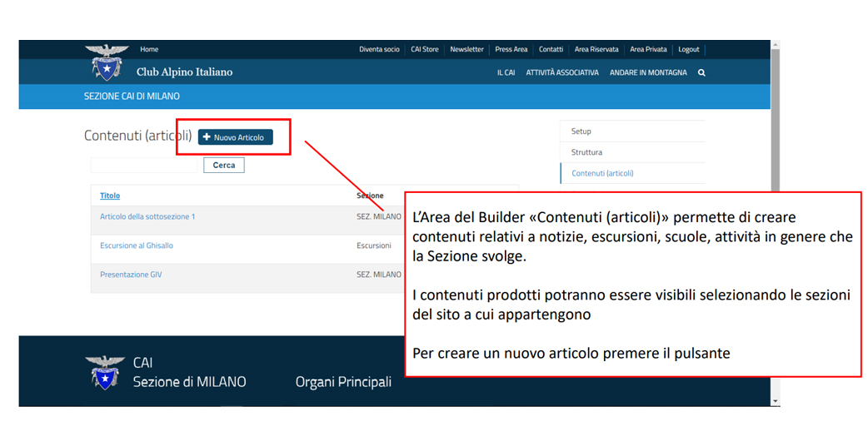Go to Area Privata
This screenshot has width=868, height=441.
click(x=648, y=49)
